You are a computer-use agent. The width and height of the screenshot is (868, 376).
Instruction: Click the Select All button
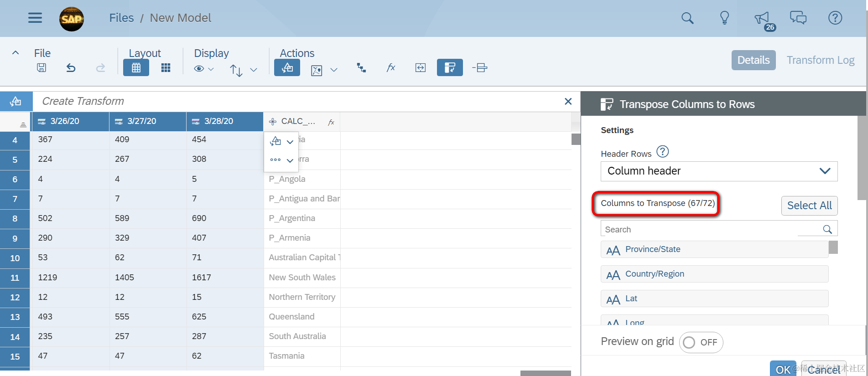point(809,206)
